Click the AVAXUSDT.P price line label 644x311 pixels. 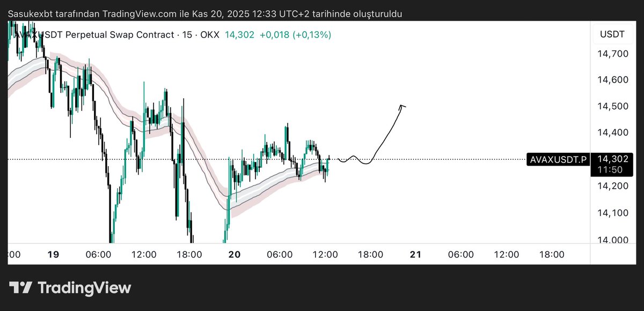point(558,159)
